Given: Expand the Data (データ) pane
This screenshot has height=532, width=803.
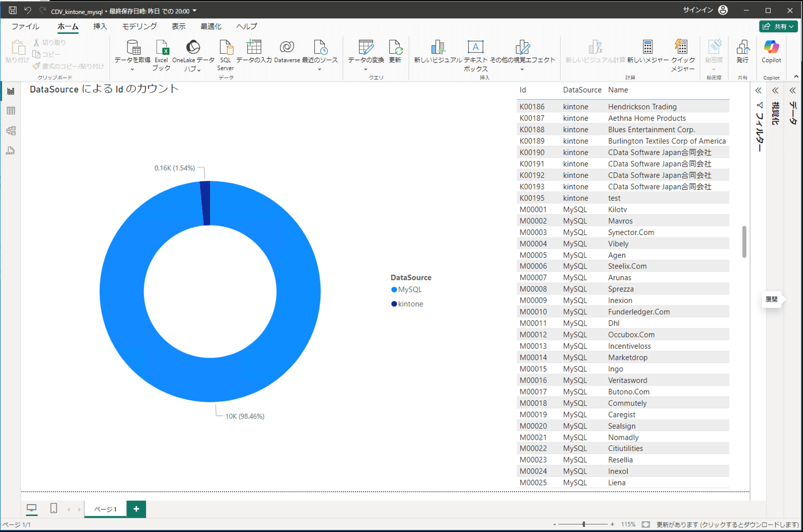Looking at the screenshot, I should [793, 90].
